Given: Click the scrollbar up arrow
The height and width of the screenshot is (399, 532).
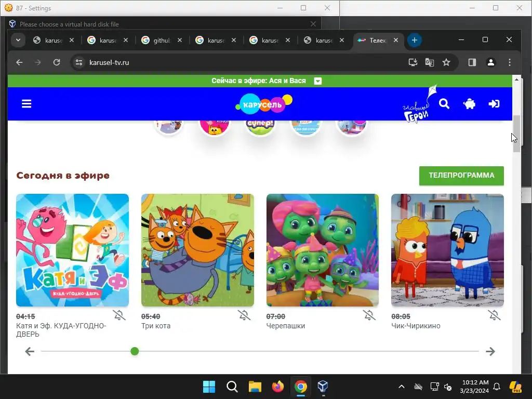Looking at the screenshot, I should point(516,79).
